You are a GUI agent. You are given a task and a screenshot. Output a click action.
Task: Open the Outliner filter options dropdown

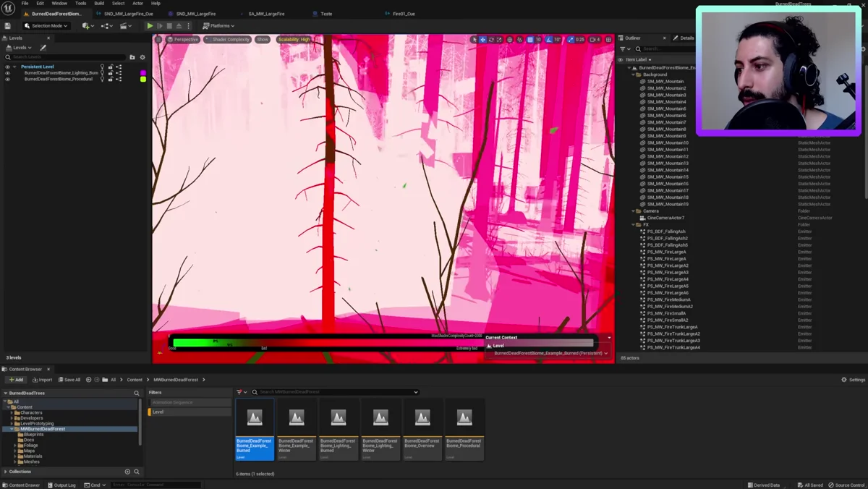tap(624, 48)
